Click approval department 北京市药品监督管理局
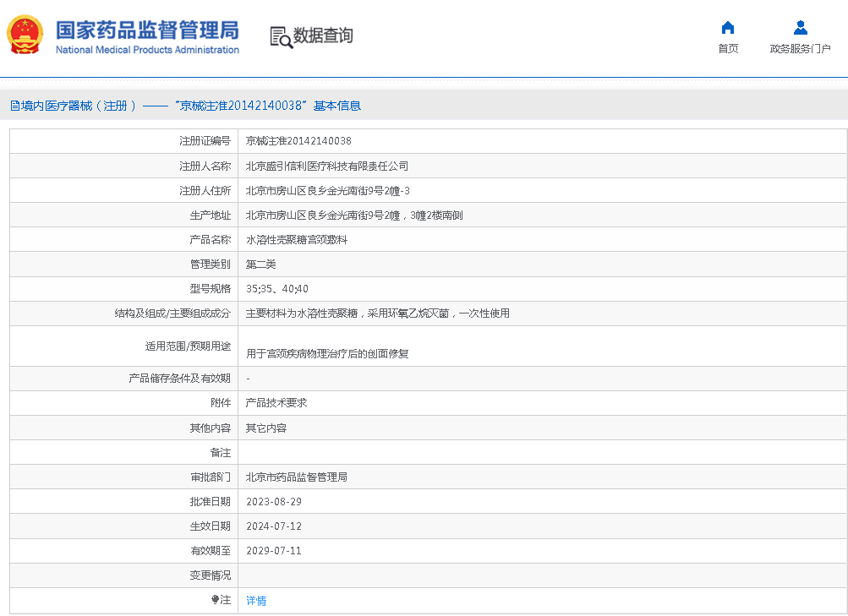 click(296, 477)
